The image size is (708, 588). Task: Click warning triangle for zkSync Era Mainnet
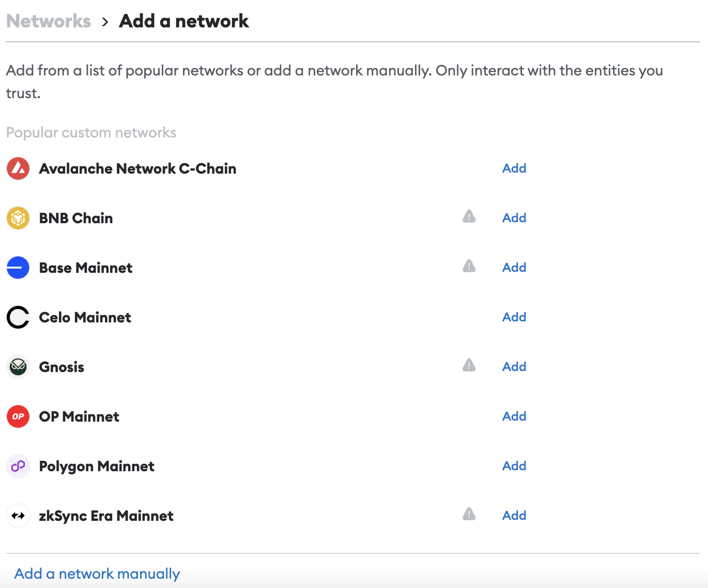pyautogui.click(x=469, y=514)
